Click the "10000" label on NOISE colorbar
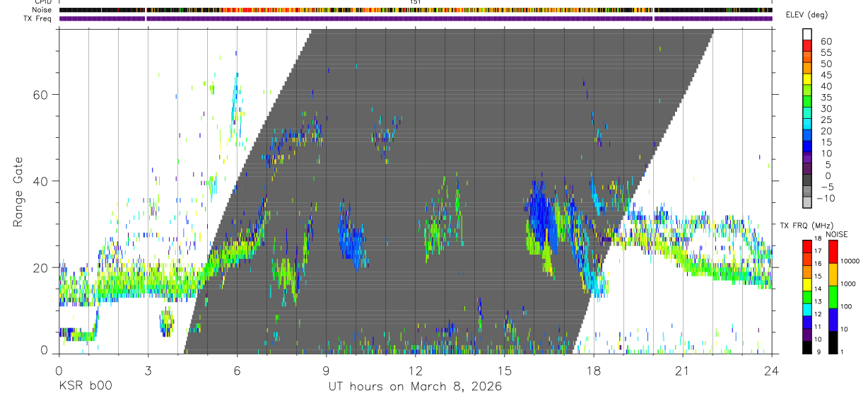868x401 pixels. pyautogui.click(x=851, y=261)
